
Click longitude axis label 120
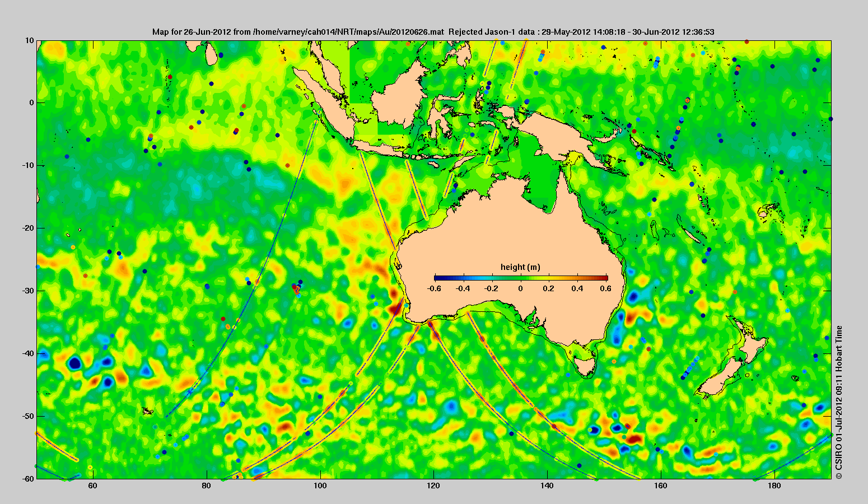(433, 486)
